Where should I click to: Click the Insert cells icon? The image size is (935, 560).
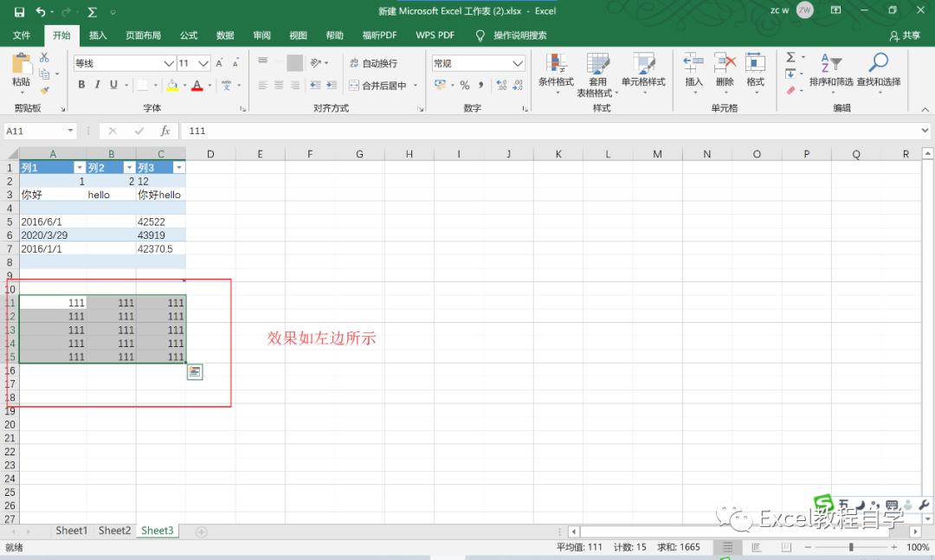693,63
